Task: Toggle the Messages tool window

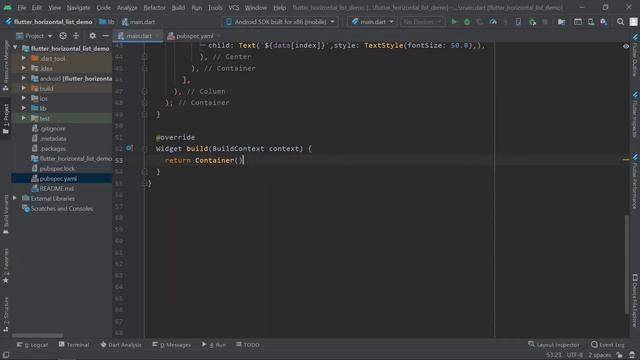Action: [171, 345]
